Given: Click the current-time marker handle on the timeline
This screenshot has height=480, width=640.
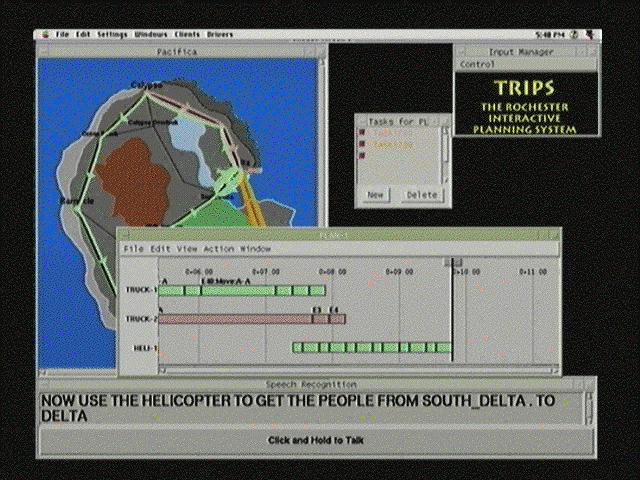Looking at the screenshot, I should tap(453, 262).
